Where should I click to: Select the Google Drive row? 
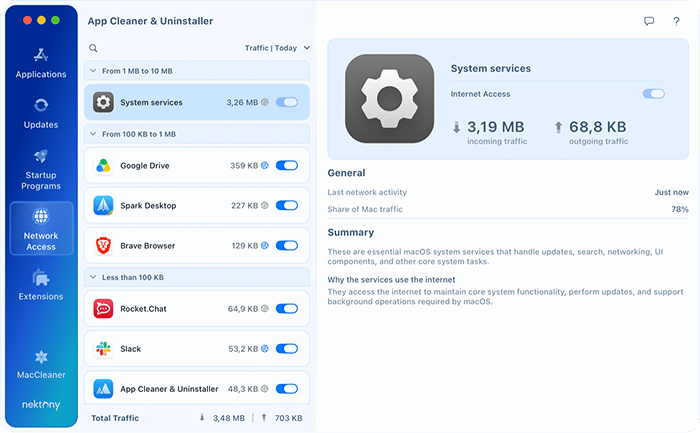click(197, 166)
